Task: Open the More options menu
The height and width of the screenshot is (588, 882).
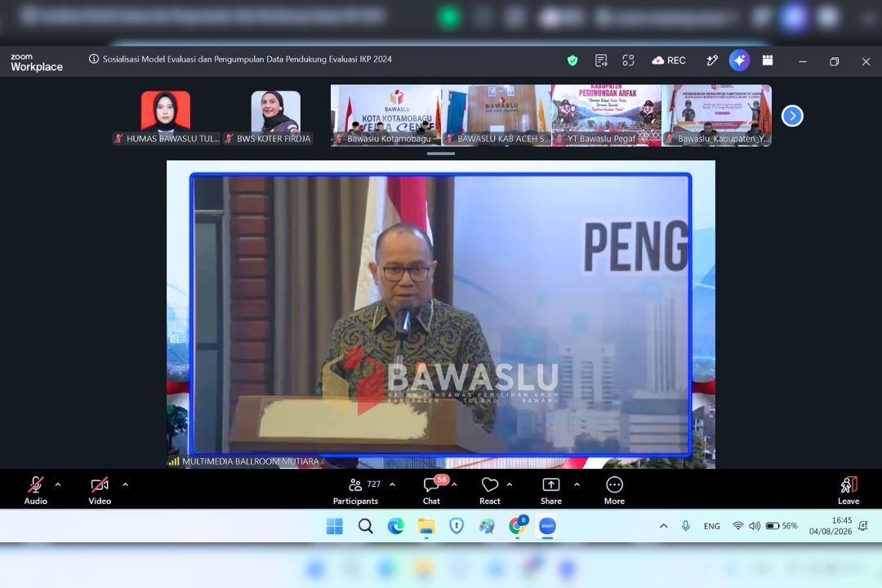Action: [614, 491]
